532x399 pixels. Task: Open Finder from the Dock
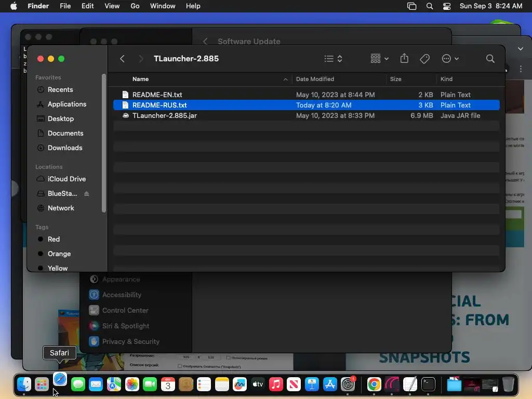click(x=24, y=384)
